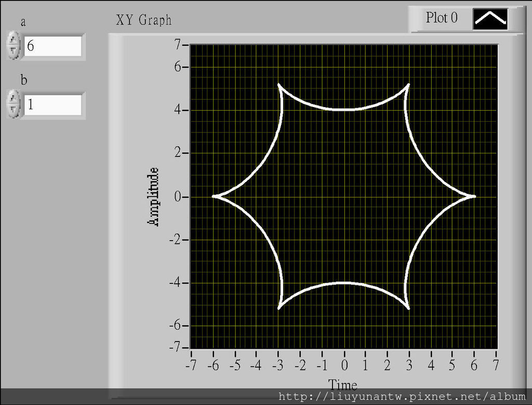Click the 1 marker on the Time axis

point(365,365)
